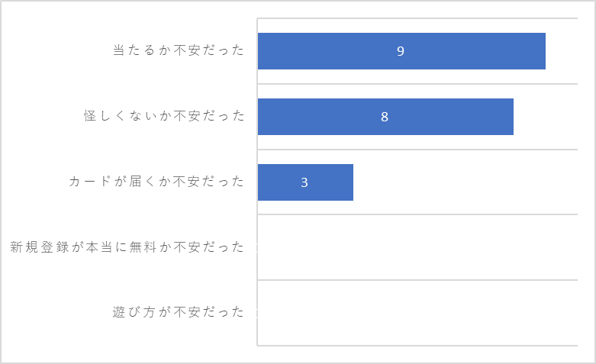Click the vertical category axis line

coord(257,182)
